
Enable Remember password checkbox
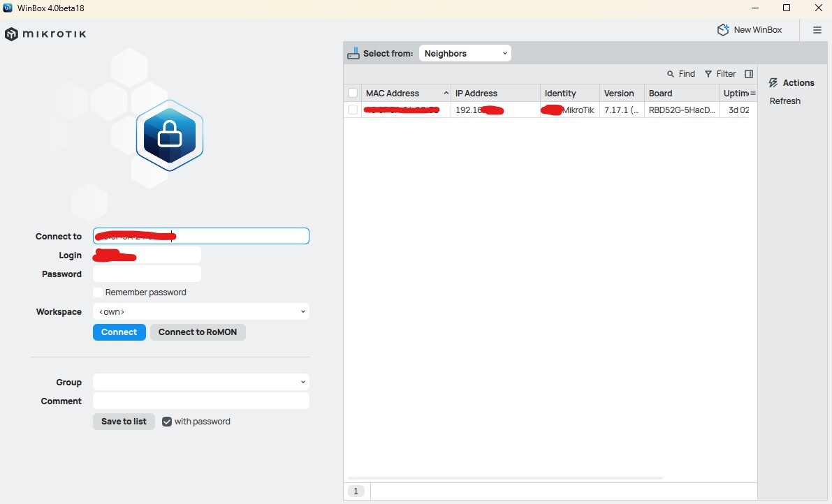coord(98,292)
